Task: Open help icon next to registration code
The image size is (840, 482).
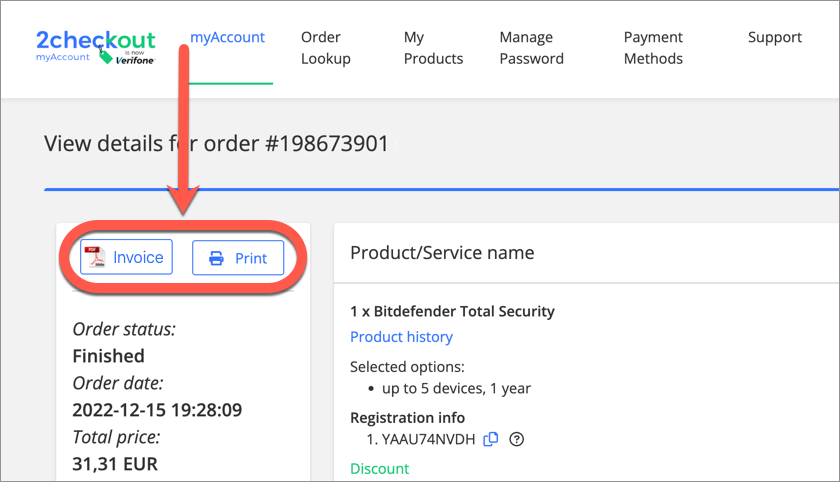Action: coord(516,439)
